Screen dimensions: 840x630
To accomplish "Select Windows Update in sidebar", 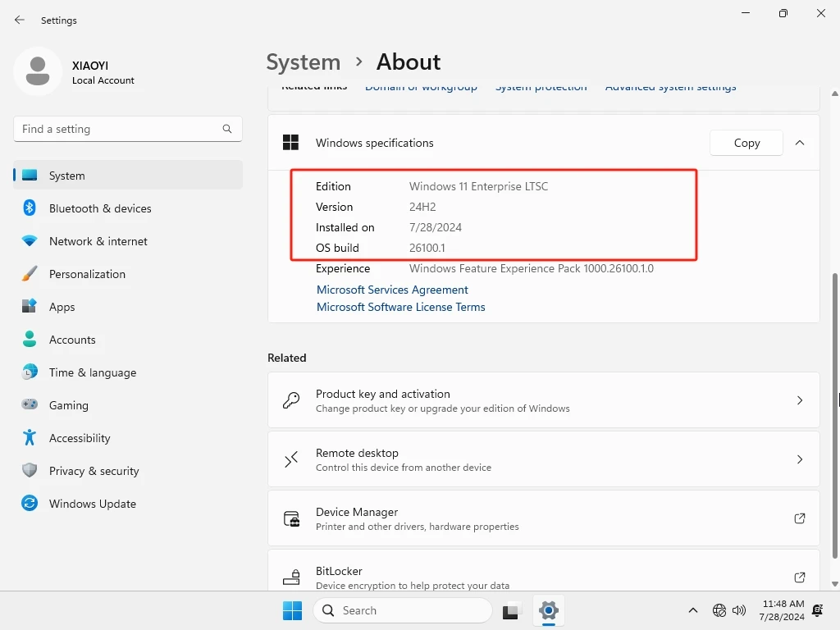I will click(x=127, y=504).
